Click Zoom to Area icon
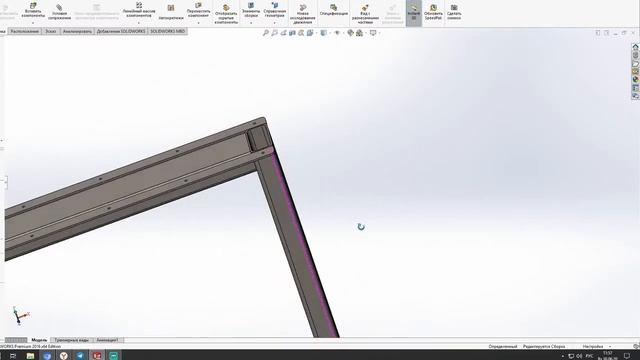640x360 pixels. pos(275,33)
